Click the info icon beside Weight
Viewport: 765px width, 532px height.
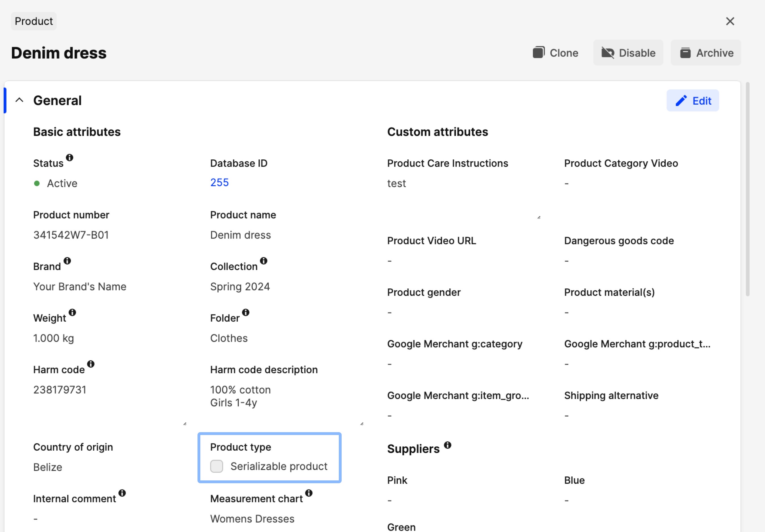point(72,312)
